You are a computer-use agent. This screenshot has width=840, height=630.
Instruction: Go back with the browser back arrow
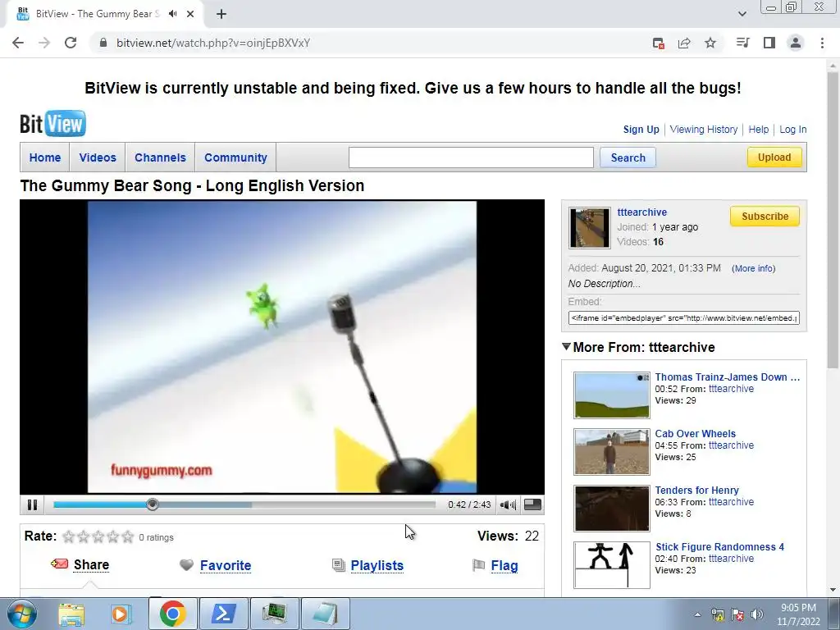coord(18,43)
